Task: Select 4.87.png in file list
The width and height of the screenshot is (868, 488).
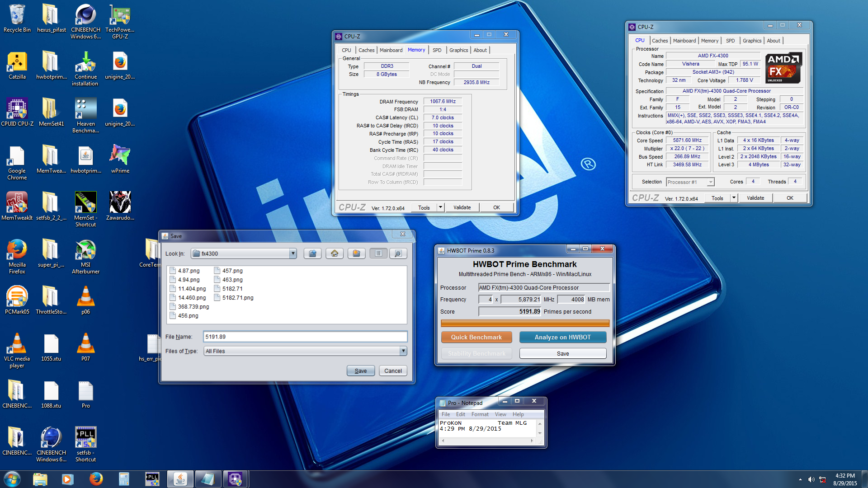Action: (x=185, y=271)
